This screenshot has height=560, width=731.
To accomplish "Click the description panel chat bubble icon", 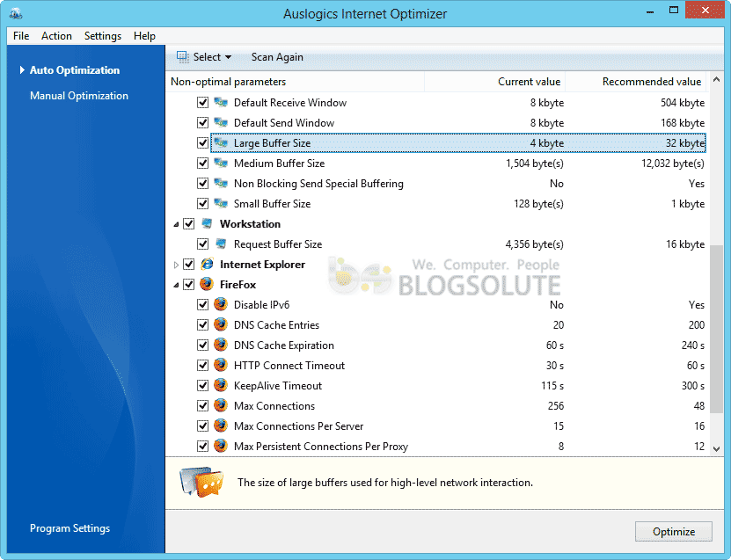I will click(201, 482).
